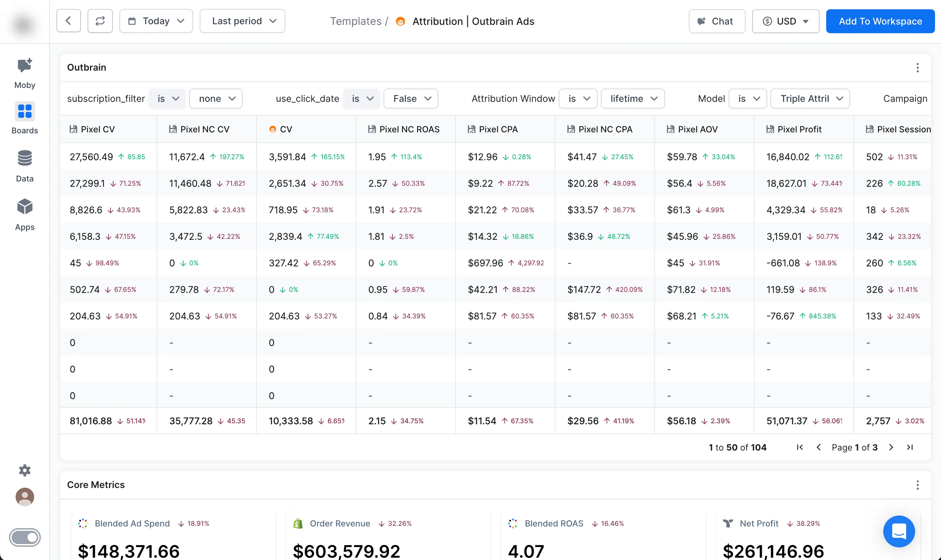This screenshot has height=560, width=941.
Task: Open the Chat button
Action: pos(716,21)
